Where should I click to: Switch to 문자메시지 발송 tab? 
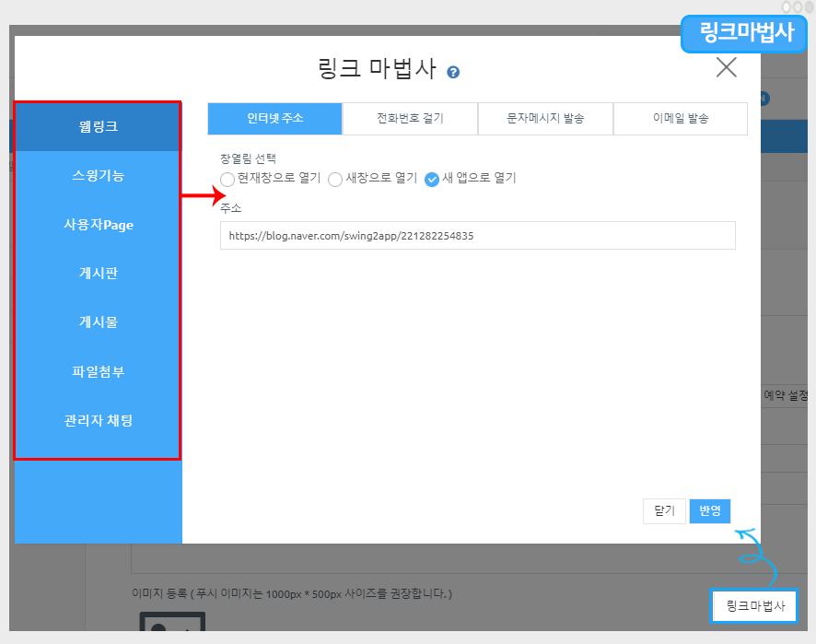tap(545, 119)
